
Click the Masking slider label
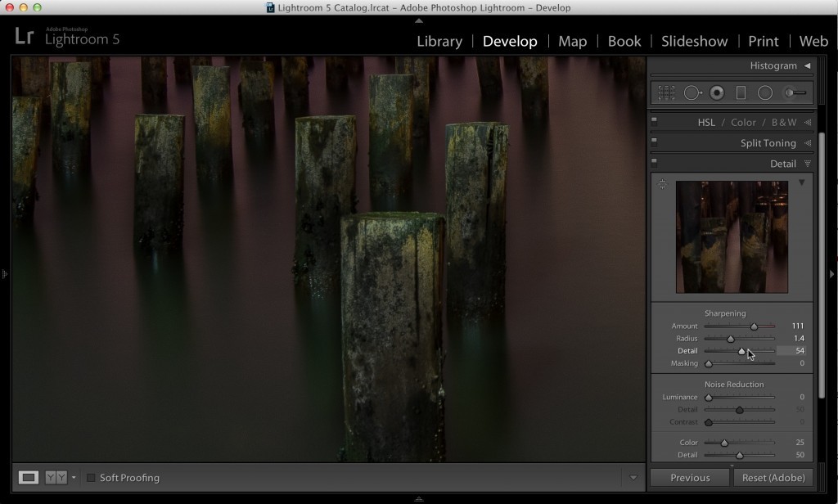click(684, 363)
